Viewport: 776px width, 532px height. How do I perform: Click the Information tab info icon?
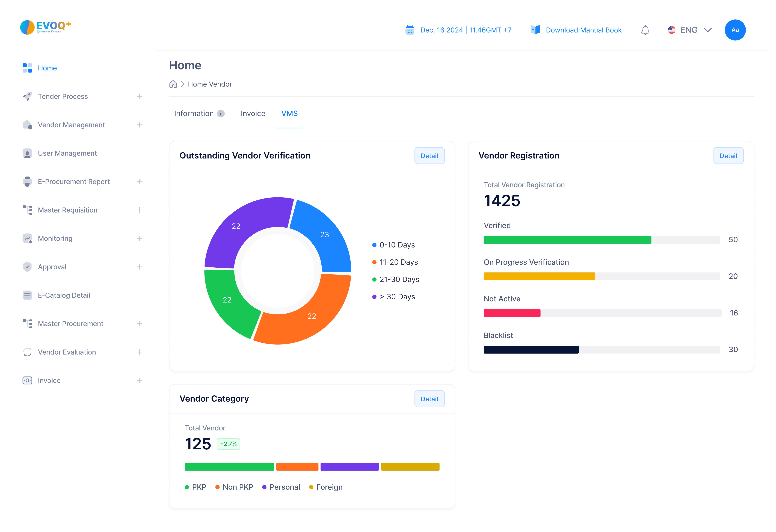click(221, 114)
